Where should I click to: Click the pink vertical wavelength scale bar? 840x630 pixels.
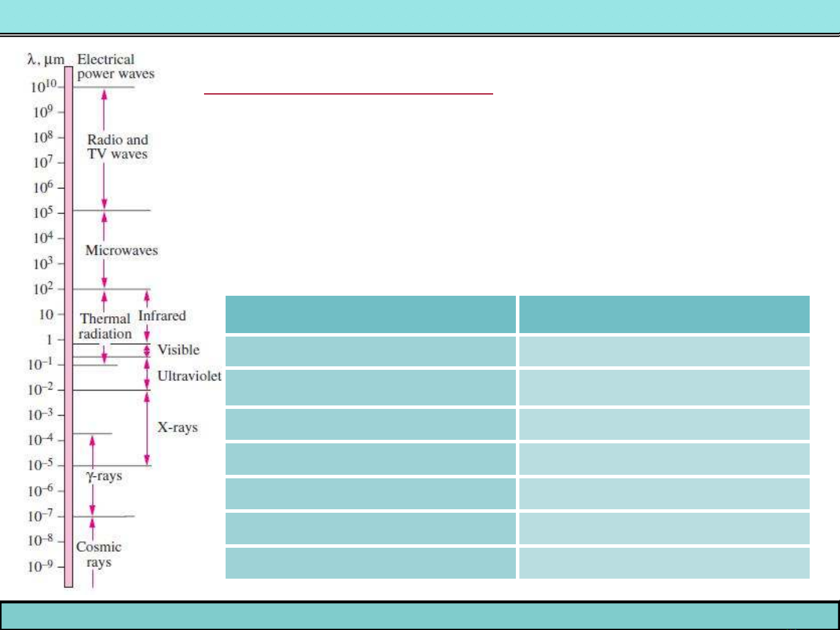pyautogui.click(x=69, y=327)
